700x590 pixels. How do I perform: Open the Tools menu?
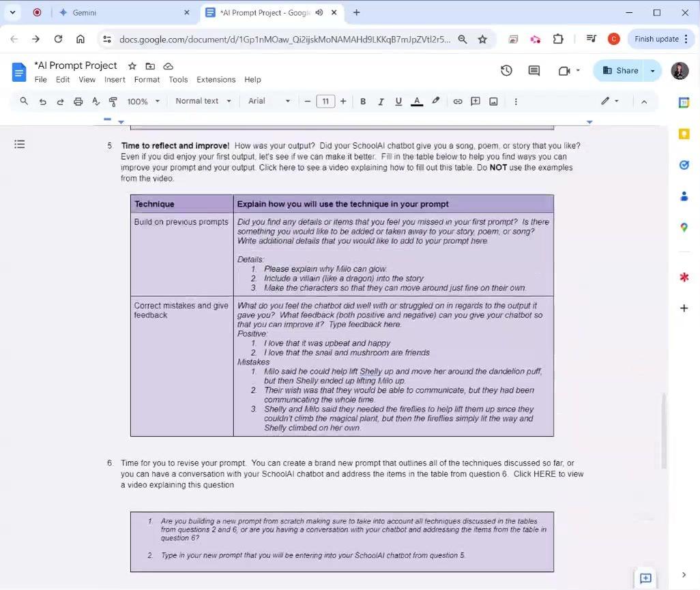click(178, 79)
